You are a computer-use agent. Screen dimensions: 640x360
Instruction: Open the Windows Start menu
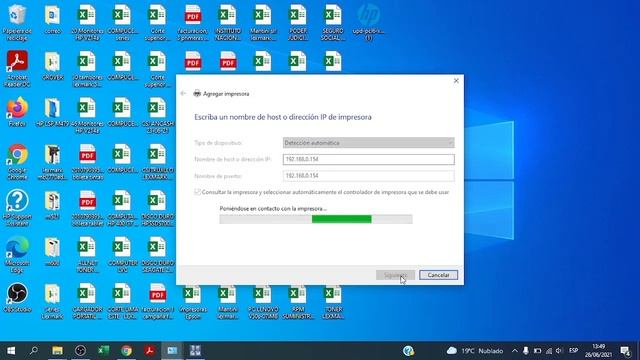[11, 351]
